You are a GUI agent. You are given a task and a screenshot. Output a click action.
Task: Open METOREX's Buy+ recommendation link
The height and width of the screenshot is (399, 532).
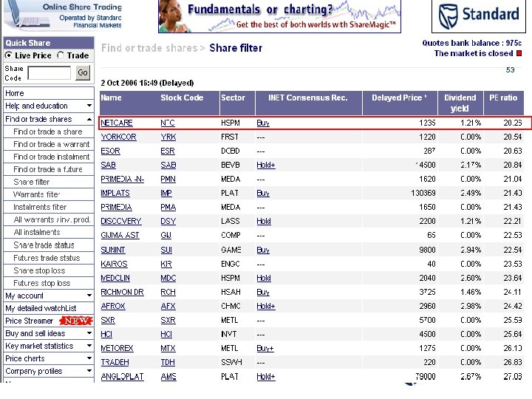265,349
